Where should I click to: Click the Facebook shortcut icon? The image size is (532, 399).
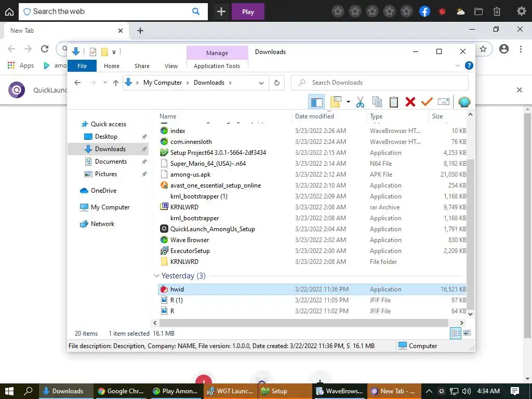point(424,11)
